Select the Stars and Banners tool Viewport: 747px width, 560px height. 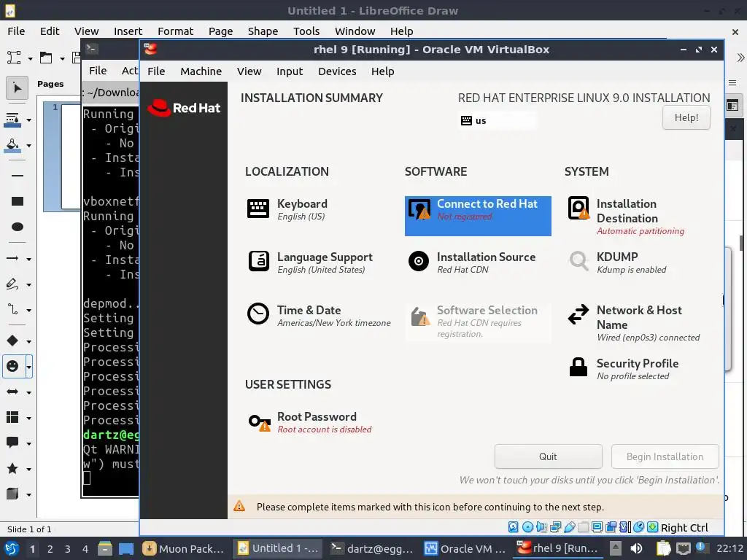tap(12, 469)
